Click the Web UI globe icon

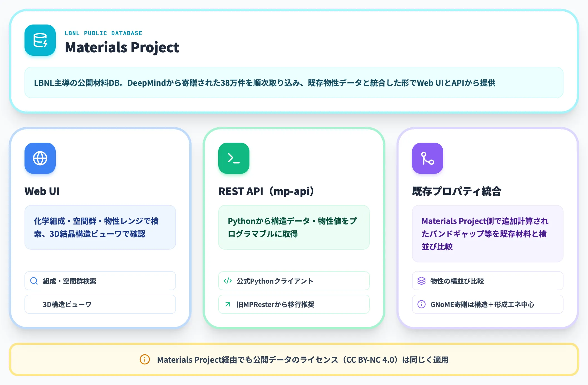pos(40,158)
